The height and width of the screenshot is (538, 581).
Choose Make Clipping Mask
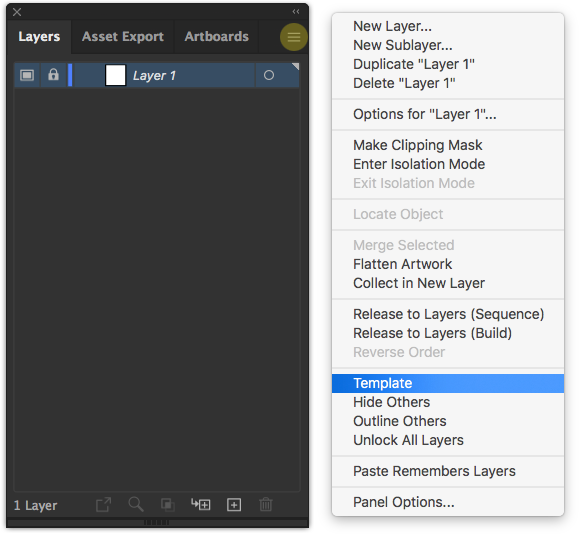(x=448, y=145)
